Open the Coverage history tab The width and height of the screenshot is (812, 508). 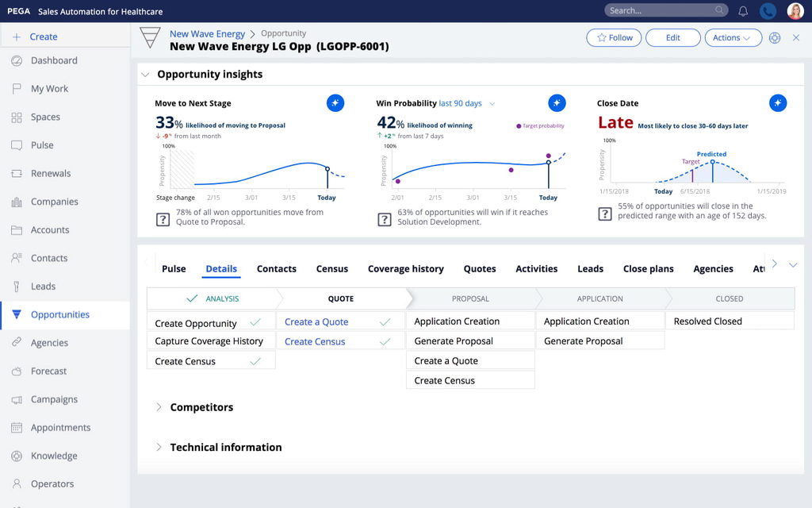(405, 269)
